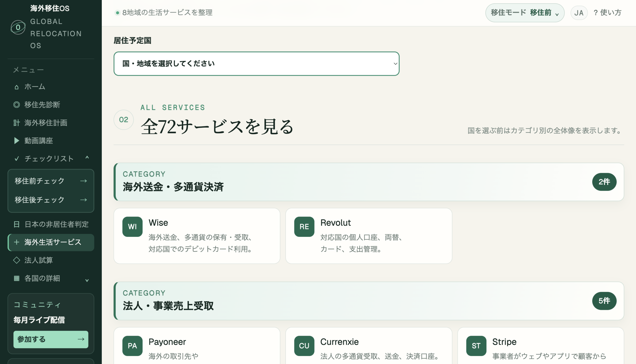The width and height of the screenshot is (636, 364).
Task: Open 動画講座 menu item
Action: coord(51,141)
